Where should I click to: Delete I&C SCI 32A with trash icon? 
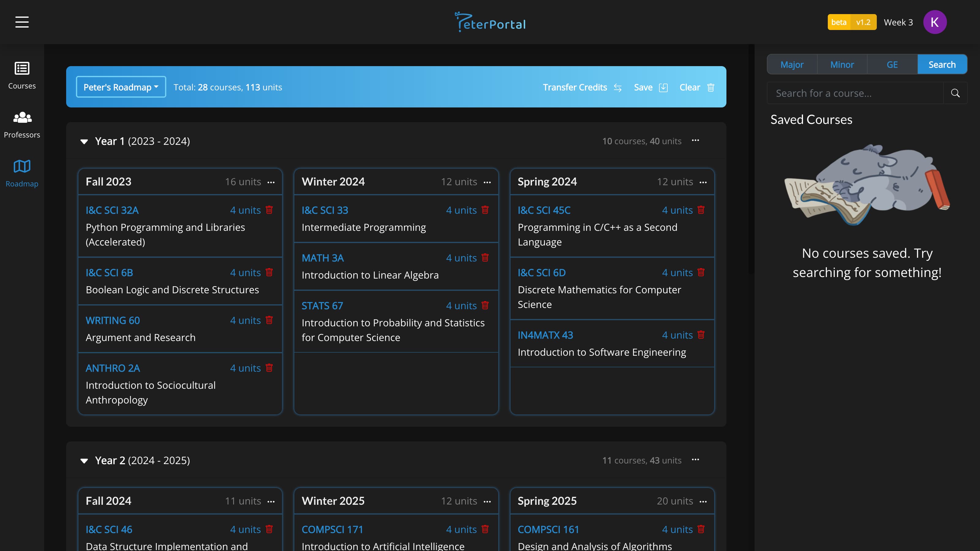269,210
